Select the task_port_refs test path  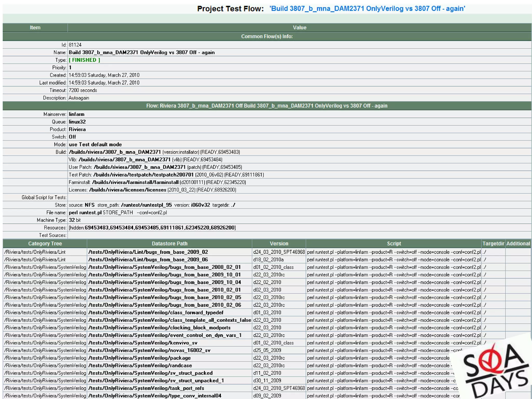pyautogui.click(x=146, y=388)
